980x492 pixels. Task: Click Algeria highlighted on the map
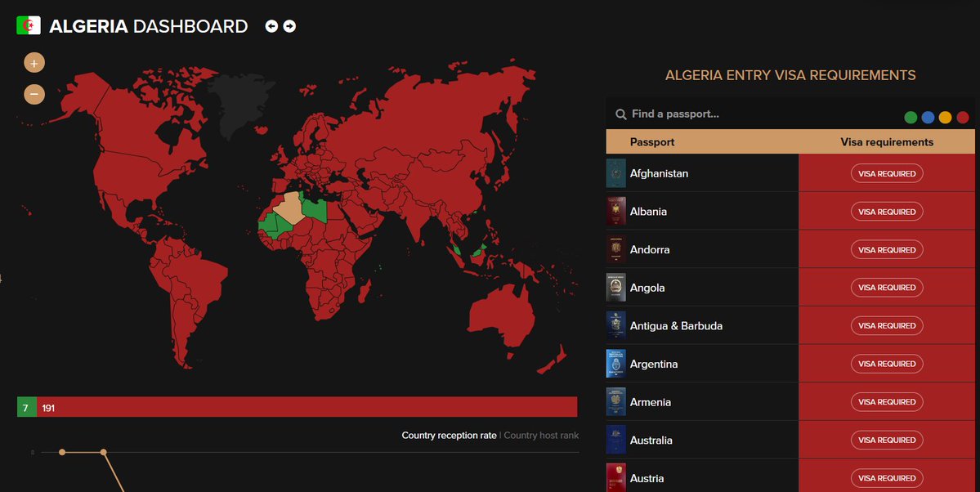click(290, 207)
